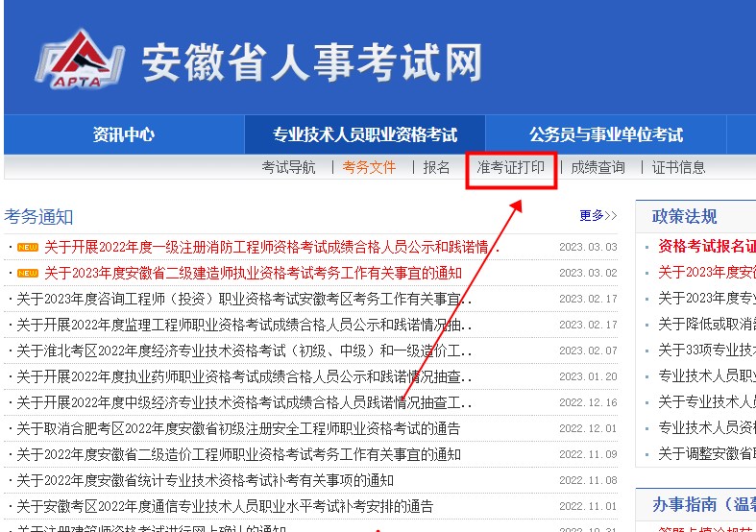Select 证书信息 in the sub-menu
Viewport: 756px width, 532px height.
[x=678, y=167]
